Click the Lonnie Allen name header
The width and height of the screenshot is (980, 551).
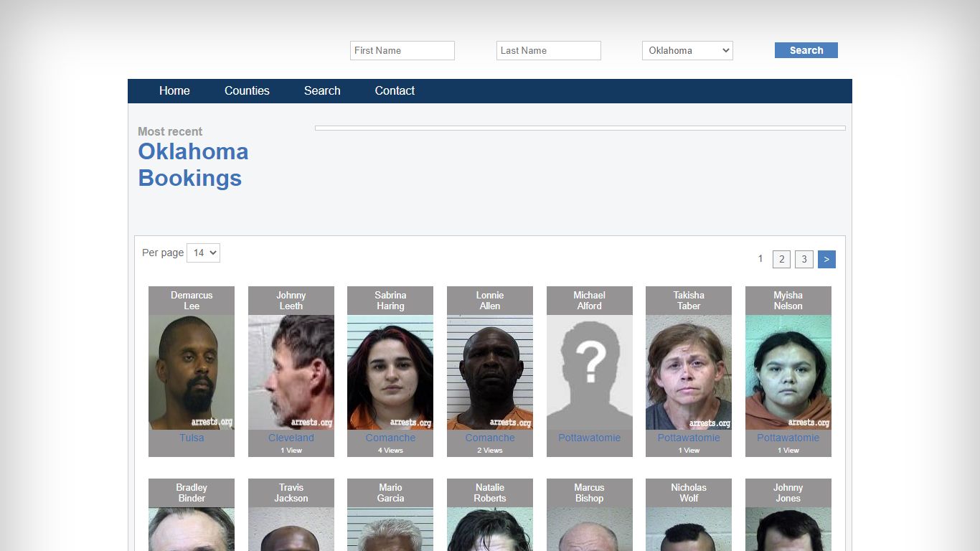(x=490, y=301)
